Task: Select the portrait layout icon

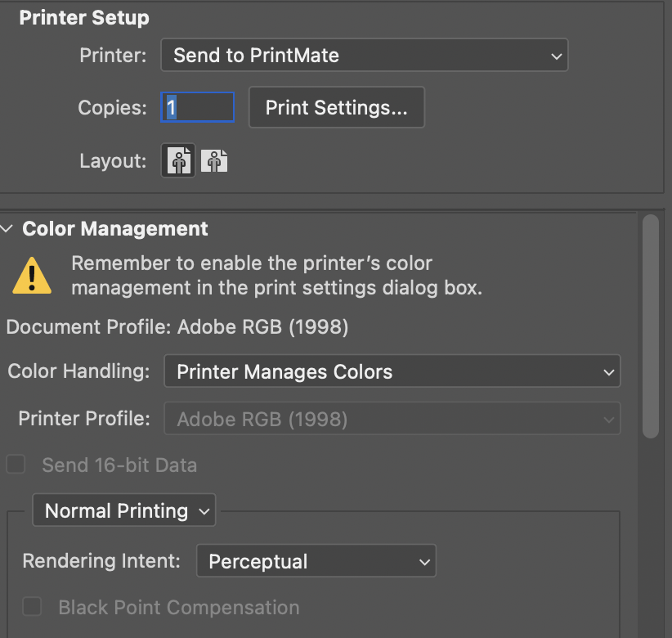Action: point(178,160)
